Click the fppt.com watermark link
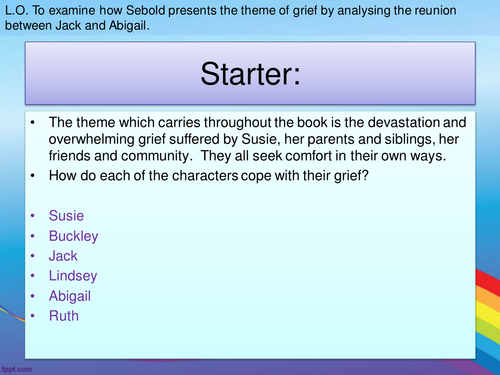The height and width of the screenshot is (375, 500). pyautogui.click(x=17, y=369)
